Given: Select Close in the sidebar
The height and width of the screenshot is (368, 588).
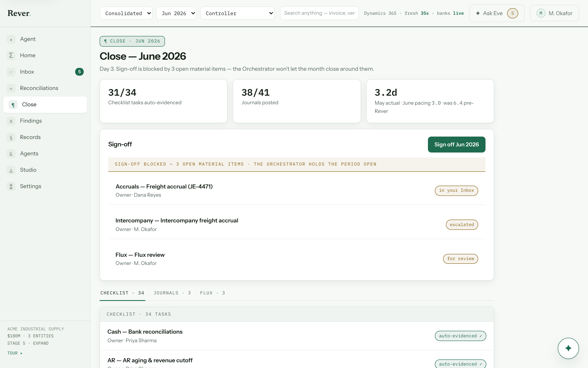Looking at the screenshot, I should click(45, 105).
